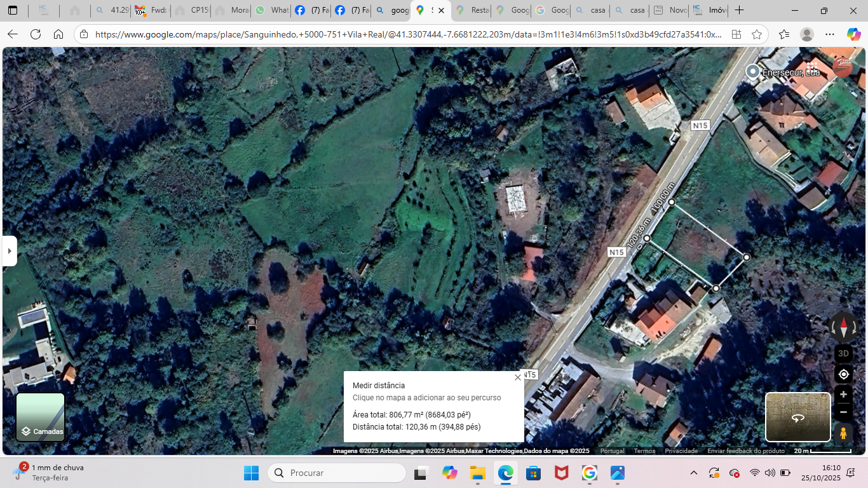Screen dimensions: 868x488
Task: Show your location on the map
Action: 843,374
